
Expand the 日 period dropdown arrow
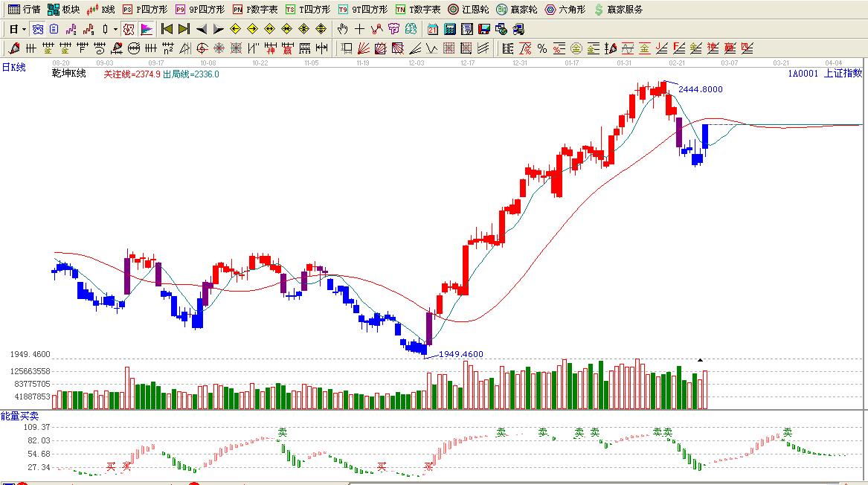[x=24, y=29]
